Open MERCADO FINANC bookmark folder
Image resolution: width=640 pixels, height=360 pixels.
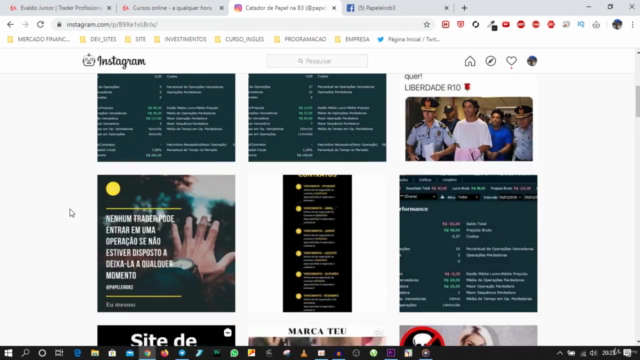pyautogui.click(x=39, y=40)
